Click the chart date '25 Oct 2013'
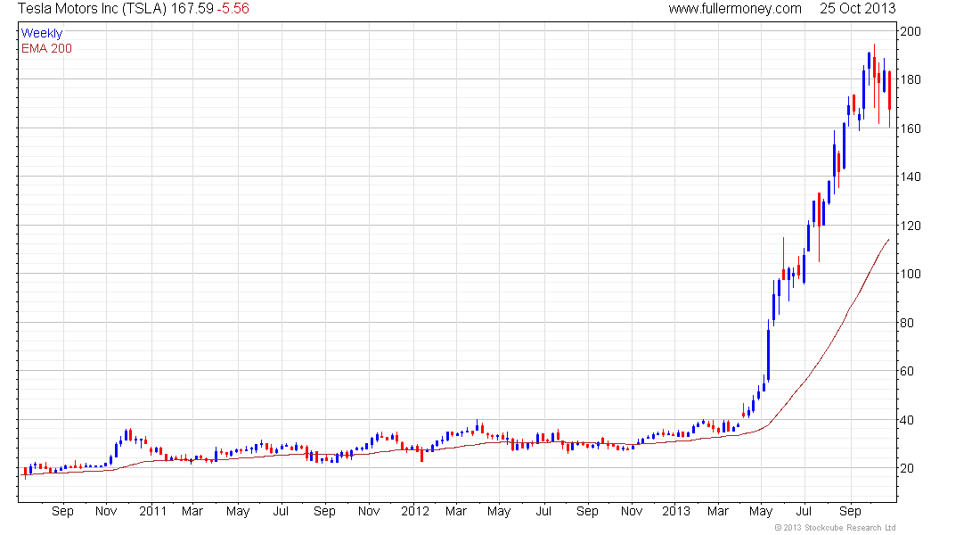The height and width of the screenshot is (535, 980). click(857, 9)
